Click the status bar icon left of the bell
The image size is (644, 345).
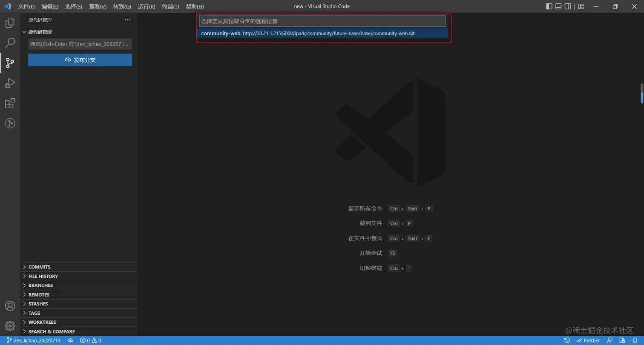click(x=623, y=340)
